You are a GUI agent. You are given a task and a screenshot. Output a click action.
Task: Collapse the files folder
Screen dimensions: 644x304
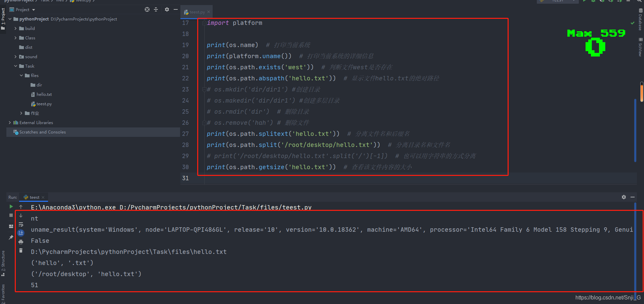(21, 76)
